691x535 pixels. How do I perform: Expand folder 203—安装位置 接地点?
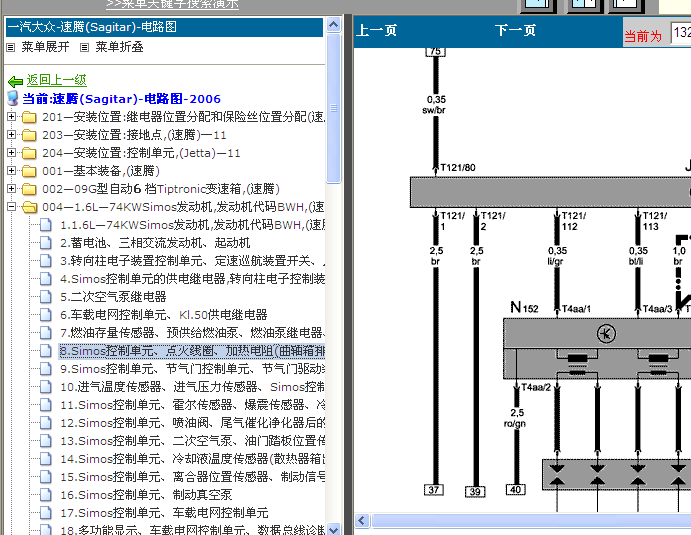(x=12, y=135)
